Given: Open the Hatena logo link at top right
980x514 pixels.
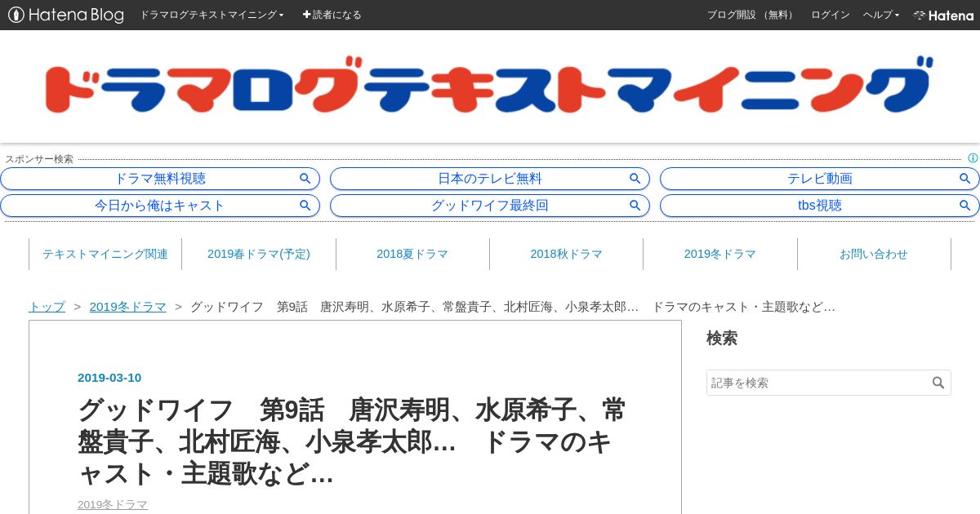Looking at the screenshot, I should 943,15.
